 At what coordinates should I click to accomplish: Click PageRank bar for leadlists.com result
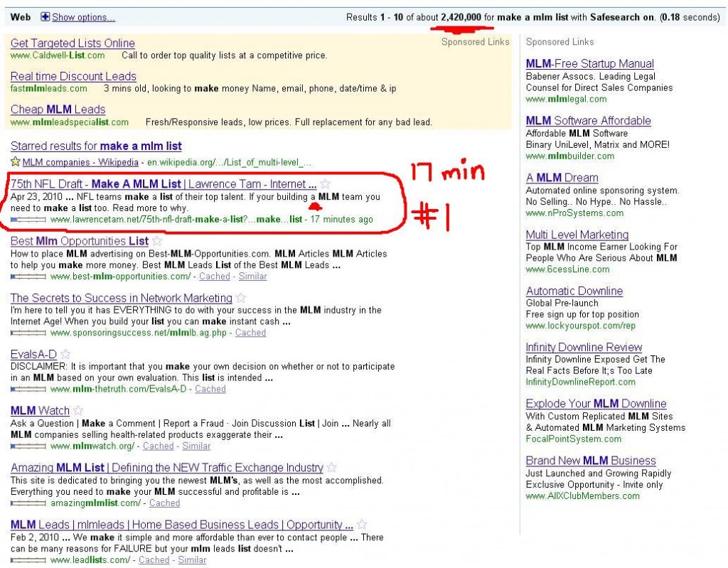pos(28,561)
